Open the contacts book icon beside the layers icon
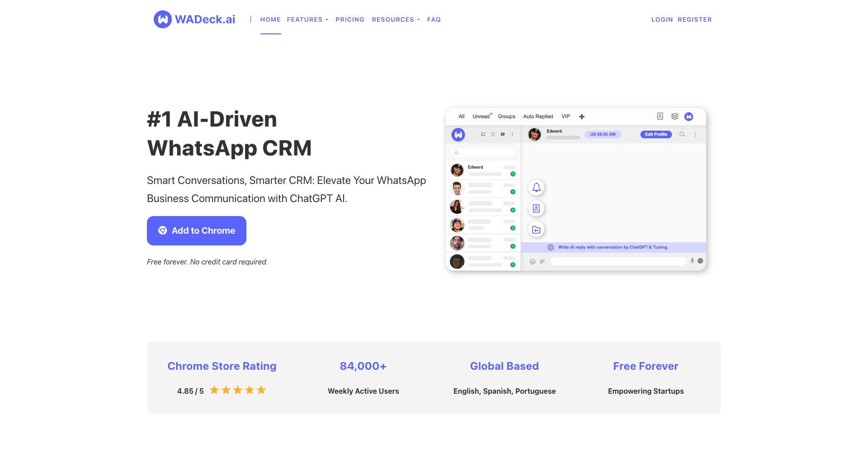Viewport: 868px width, 457px height. [660, 116]
